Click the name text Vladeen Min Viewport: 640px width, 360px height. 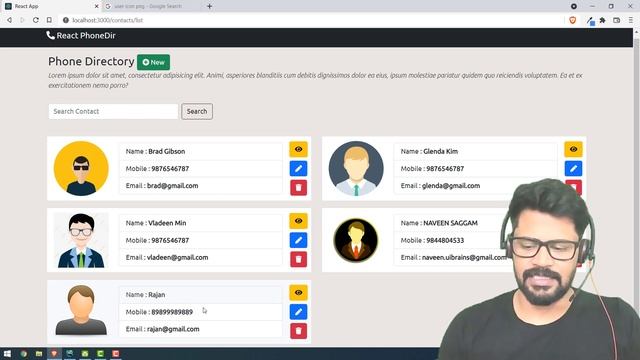(167, 223)
